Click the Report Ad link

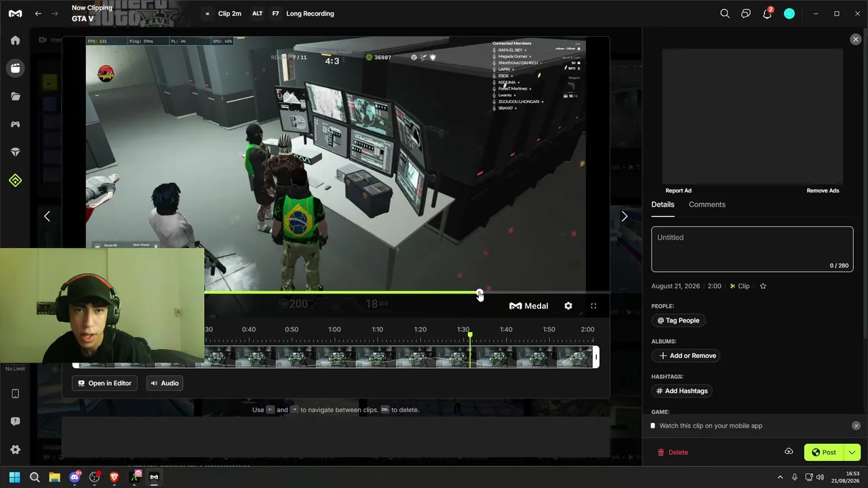coord(678,190)
